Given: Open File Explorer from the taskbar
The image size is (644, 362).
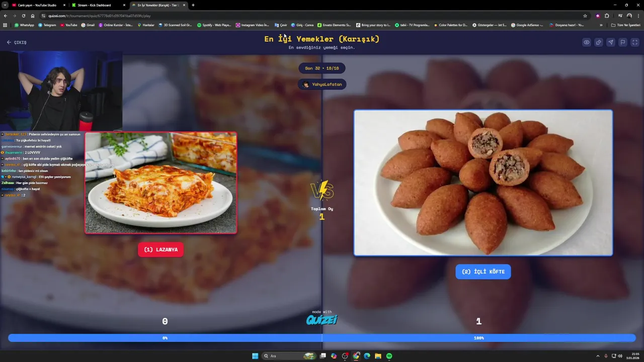Looking at the screenshot, I should point(378,356).
